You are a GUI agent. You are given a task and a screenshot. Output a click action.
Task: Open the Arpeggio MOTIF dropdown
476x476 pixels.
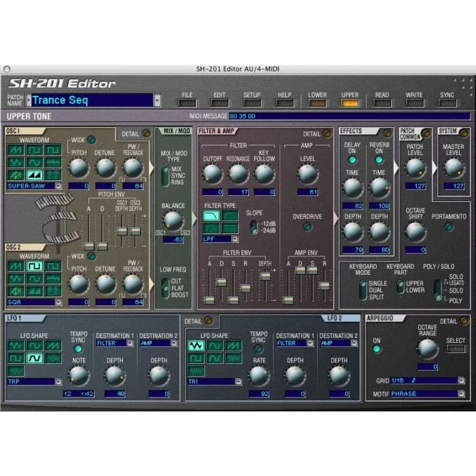[x=460, y=394]
